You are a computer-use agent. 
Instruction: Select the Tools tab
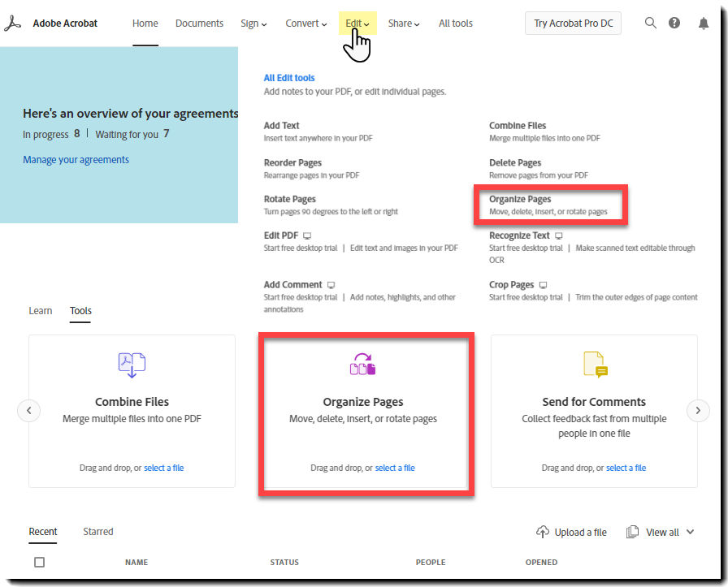[x=80, y=310]
